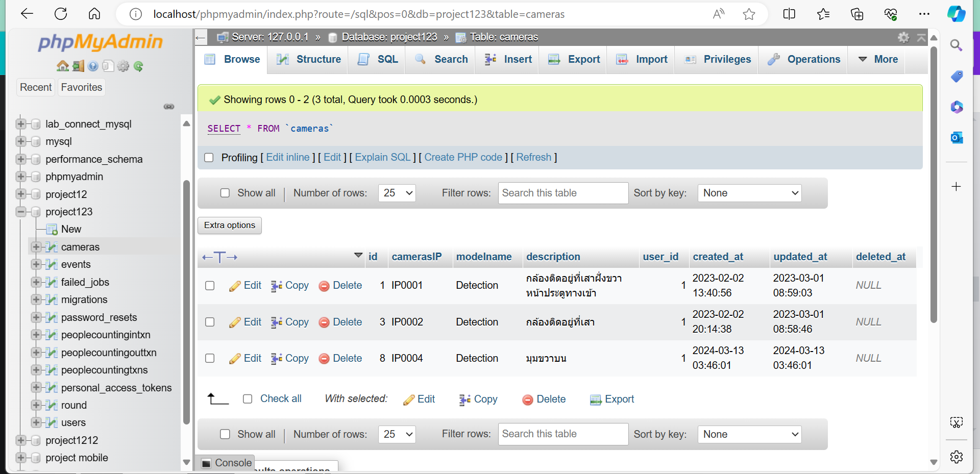Click the reload navigation panel icon
Viewport: 980px width, 474px height.
pos(138,66)
